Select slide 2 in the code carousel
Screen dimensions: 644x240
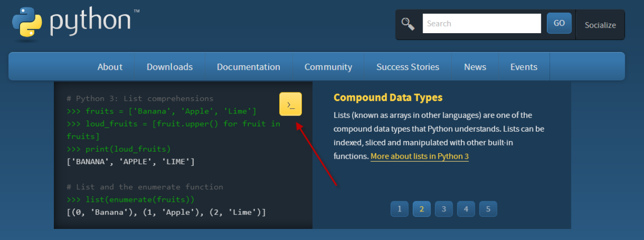pos(422,209)
